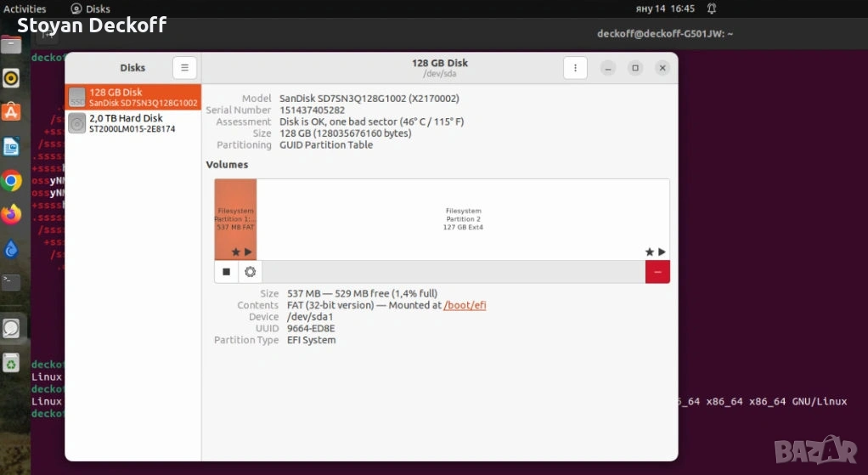Image resolution: width=868 pixels, height=475 pixels.
Task: Open additional partition options gear icon
Action: pos(250,272)
